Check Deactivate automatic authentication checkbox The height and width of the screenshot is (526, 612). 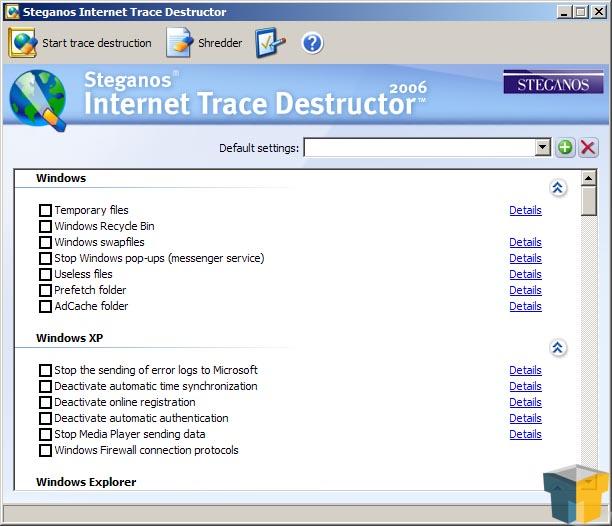tap(45, 418)
